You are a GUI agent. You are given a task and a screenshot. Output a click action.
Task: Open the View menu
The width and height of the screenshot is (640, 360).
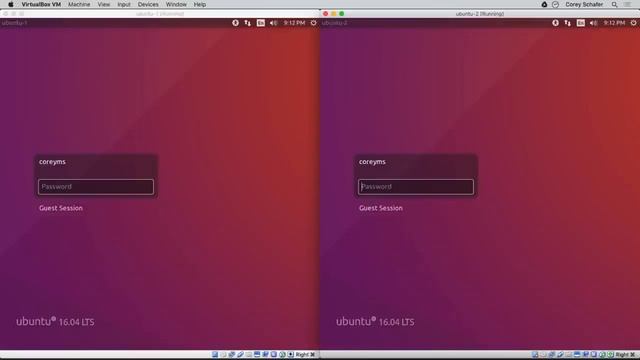point(104,4)
